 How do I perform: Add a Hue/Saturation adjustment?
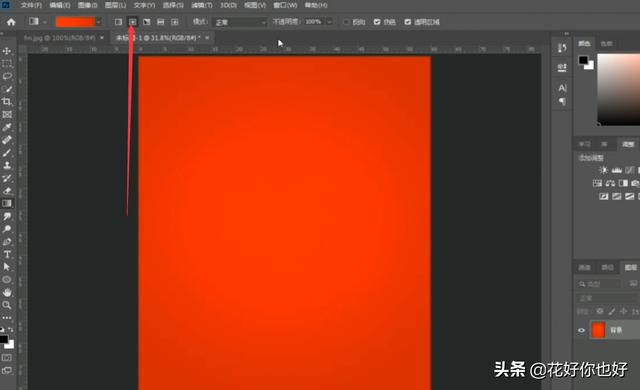coord(597,183)
